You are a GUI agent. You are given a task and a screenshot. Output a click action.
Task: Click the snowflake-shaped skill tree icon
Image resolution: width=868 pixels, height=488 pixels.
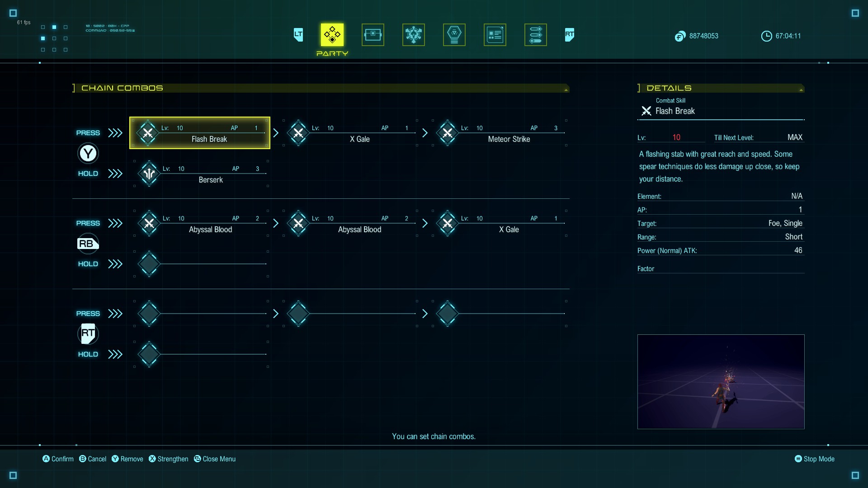click(413, 35)
